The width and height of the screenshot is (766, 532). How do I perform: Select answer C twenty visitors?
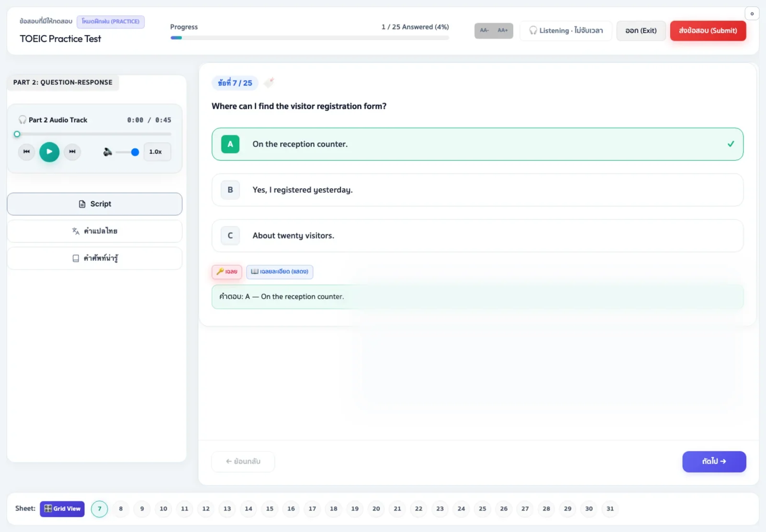477,236
